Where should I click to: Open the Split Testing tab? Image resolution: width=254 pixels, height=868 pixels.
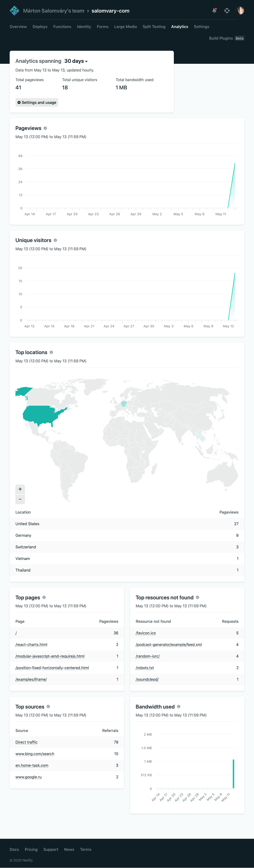coord(154,27)
